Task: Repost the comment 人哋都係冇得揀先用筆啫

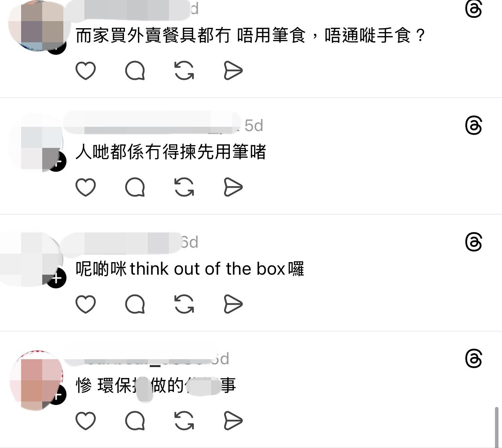Action: coord(184,187)
